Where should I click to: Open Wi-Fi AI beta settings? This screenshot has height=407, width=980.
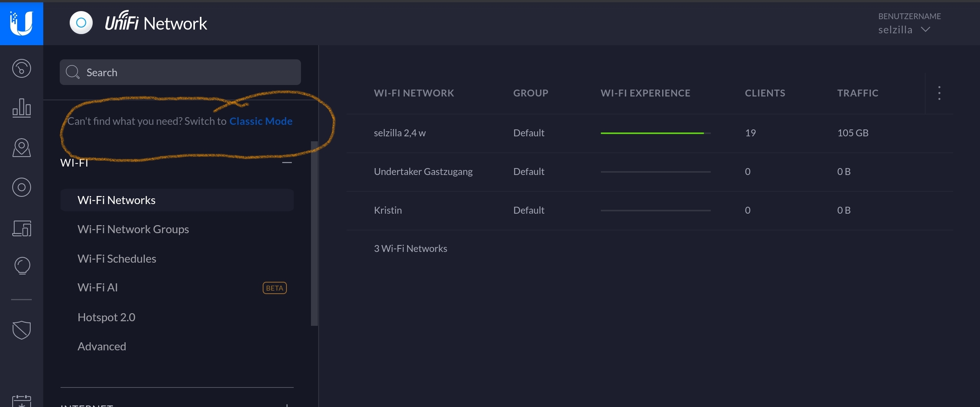pos(98,288)
